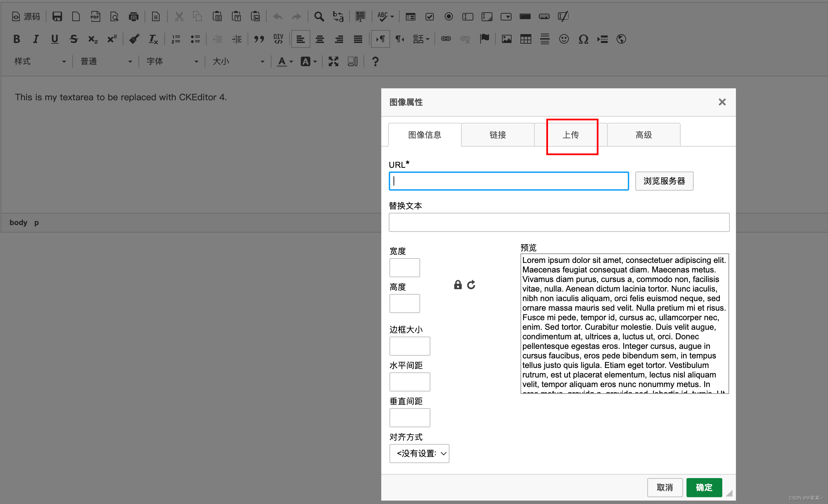
Task: Click the IFrame globe icon
Action: coord(621,39)
